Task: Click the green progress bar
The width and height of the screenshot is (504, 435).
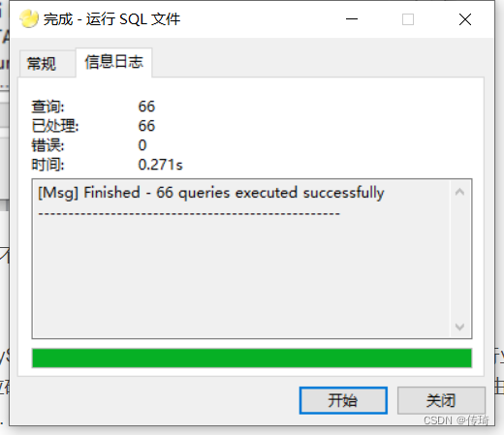Action: [x=252, y=357]
